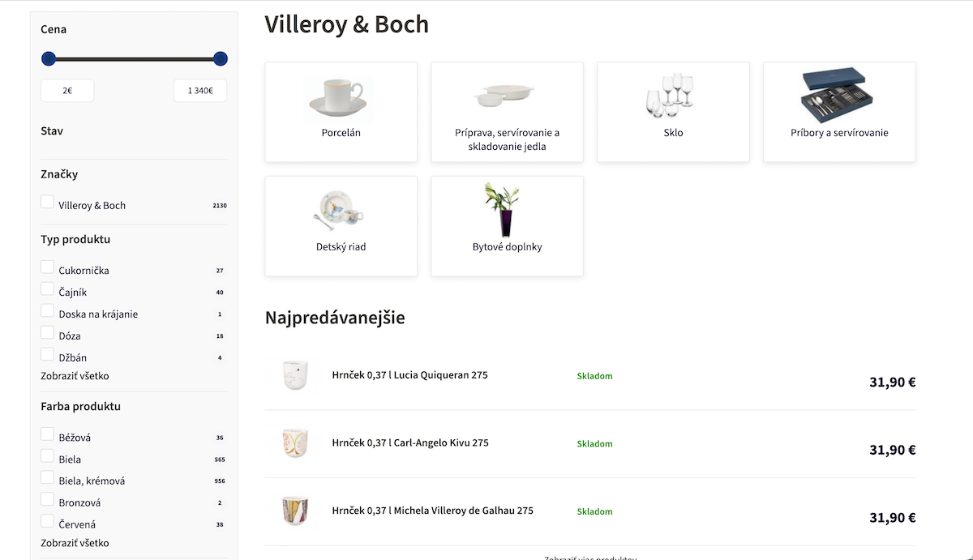Open Hrnček 0,37 l Lucia Quiqueran link
The image size is (973, 560).
click(409, 375)
